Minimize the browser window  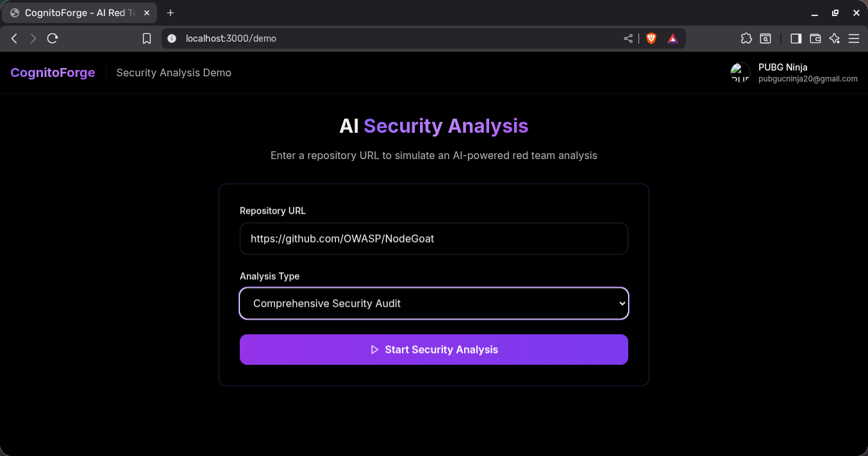coord(814,13)
